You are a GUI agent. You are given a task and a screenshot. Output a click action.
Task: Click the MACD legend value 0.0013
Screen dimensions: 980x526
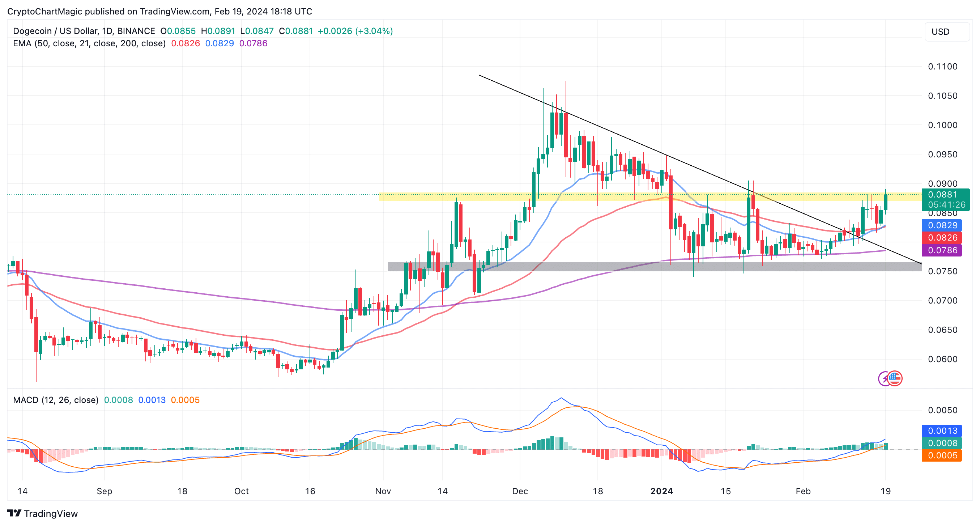click(x=152, y=400)
